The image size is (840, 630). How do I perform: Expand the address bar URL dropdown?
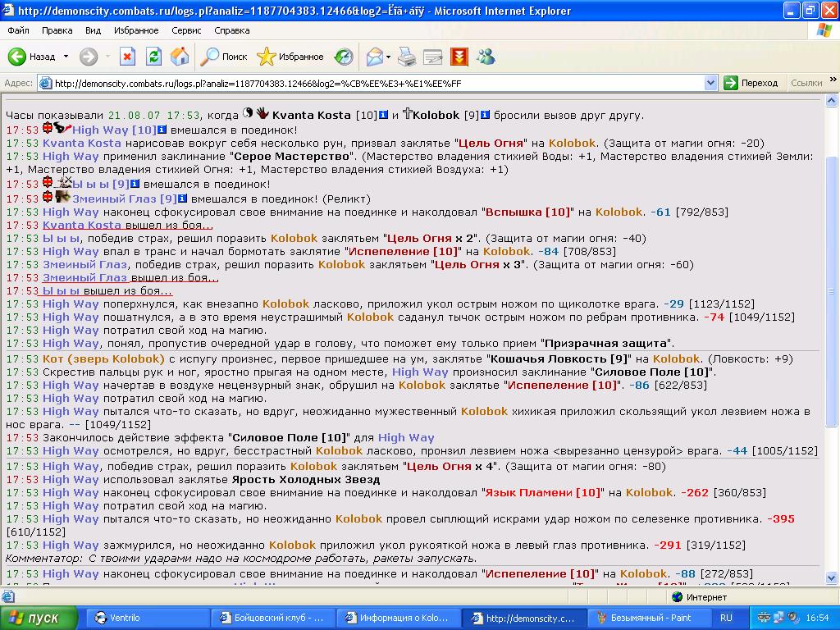(711, 83)
